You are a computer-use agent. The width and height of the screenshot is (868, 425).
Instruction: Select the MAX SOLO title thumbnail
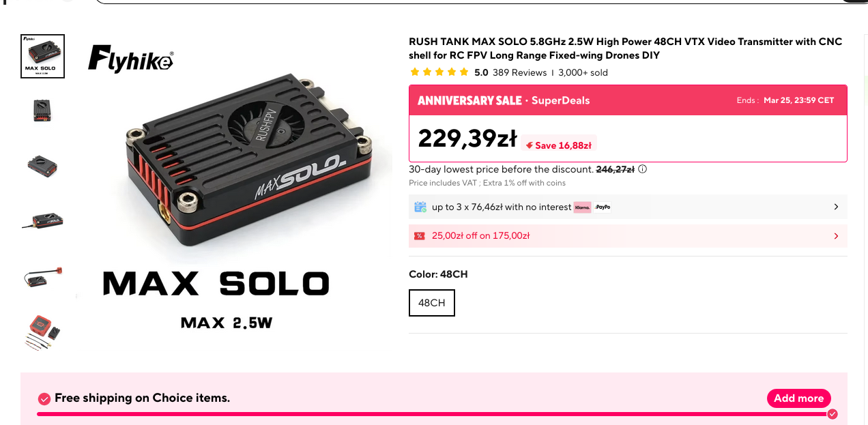[x=43, y=57]
